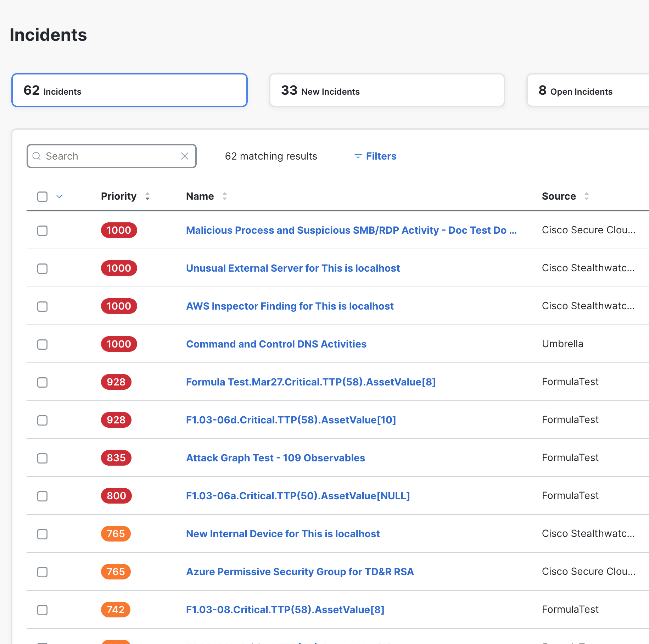
Task: Show all 62 Incidents tab
Action: [129, 90]
